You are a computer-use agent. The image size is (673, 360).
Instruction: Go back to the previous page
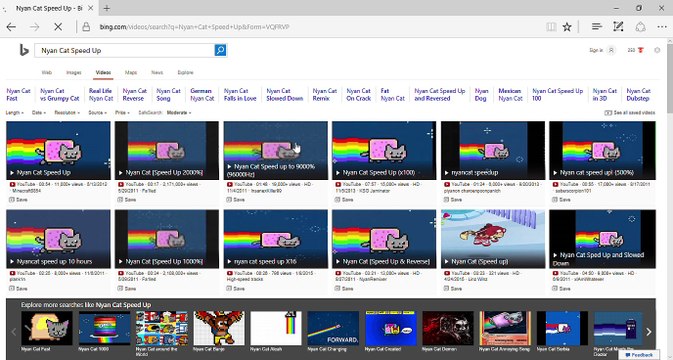click(x=11, y=27)
